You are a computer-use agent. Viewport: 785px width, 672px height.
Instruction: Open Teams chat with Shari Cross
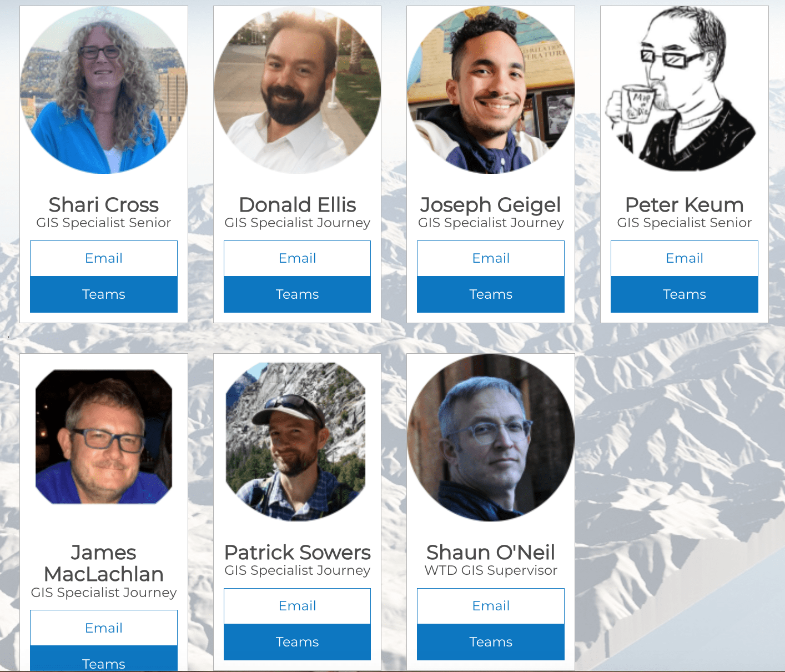[104, 294]
